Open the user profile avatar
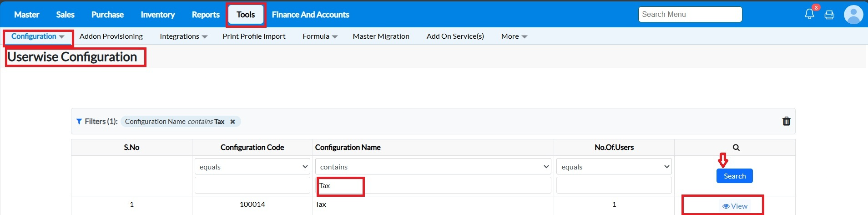868x215 pixels. point(853,14)
